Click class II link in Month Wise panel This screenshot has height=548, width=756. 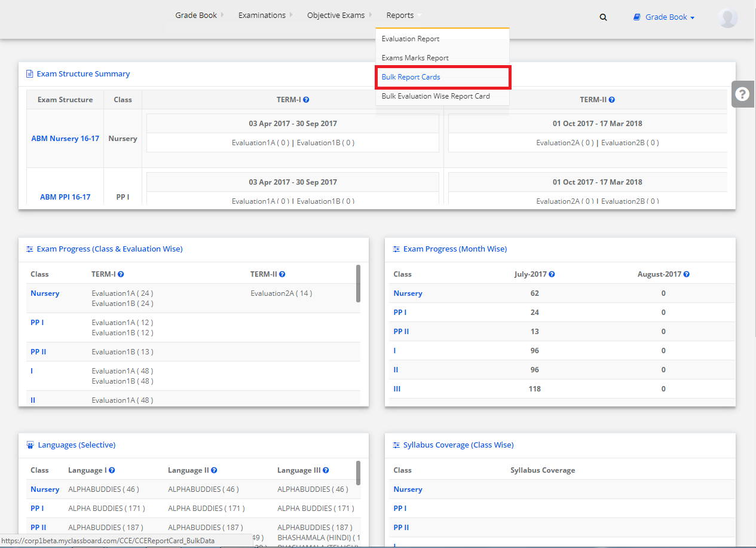pyautogui.click(x=396, y=370)
